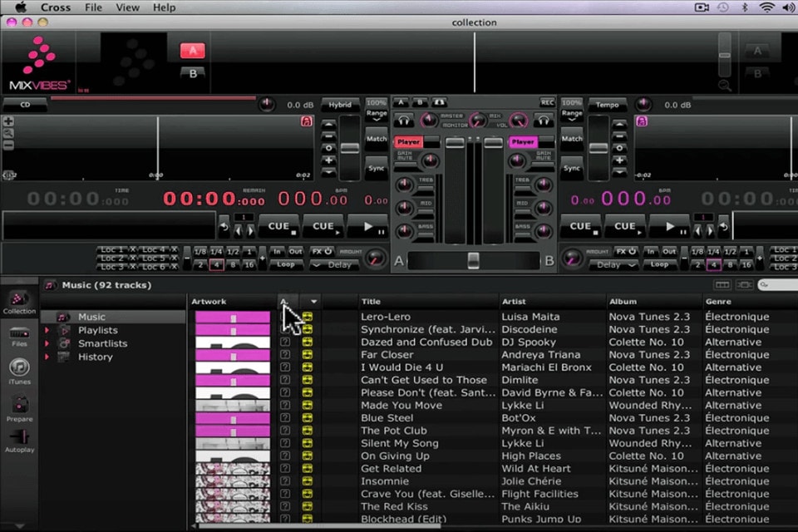Click the pitch reset circle button on deck A

click(329, 148)
